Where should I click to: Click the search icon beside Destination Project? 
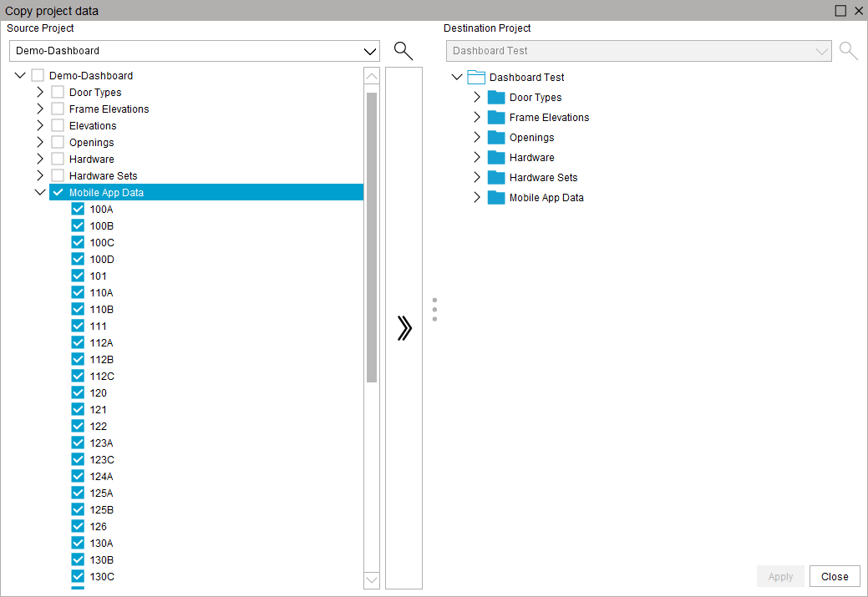848,50
